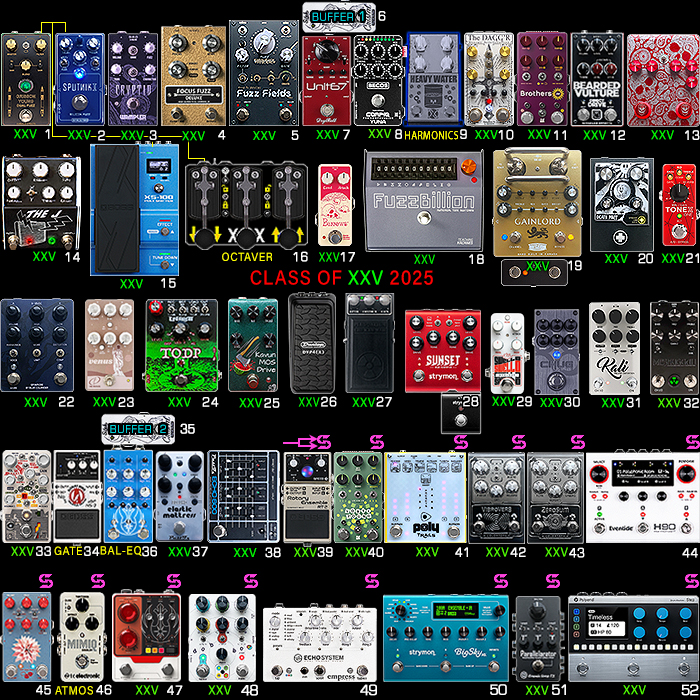Click the Dunlop wah pedal
Screen dimensions: 700x700
312,343
